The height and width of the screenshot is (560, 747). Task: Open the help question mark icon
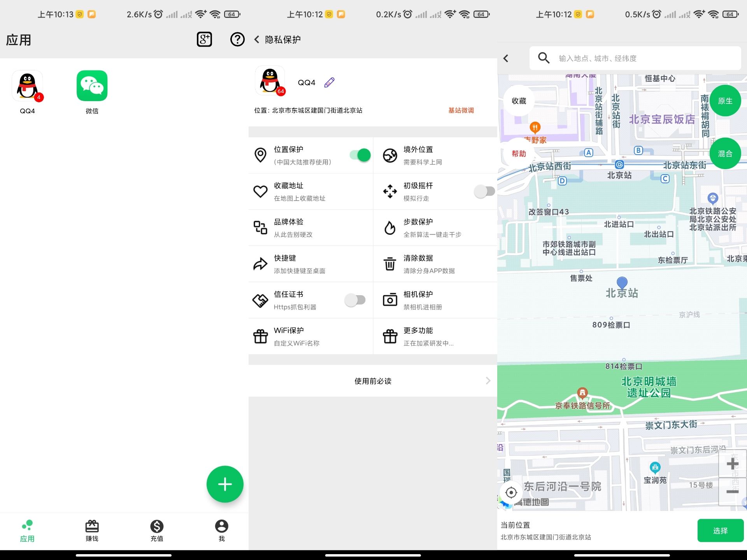[237, 39]
